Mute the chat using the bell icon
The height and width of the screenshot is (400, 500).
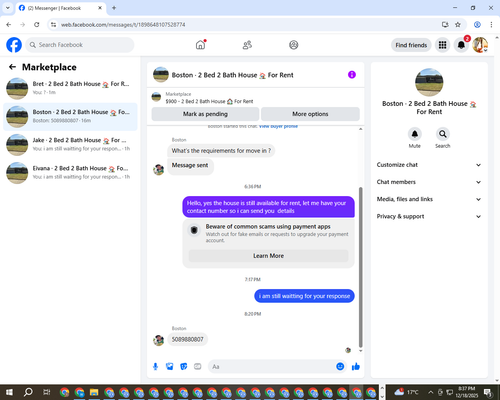click(x=414, y=134)
